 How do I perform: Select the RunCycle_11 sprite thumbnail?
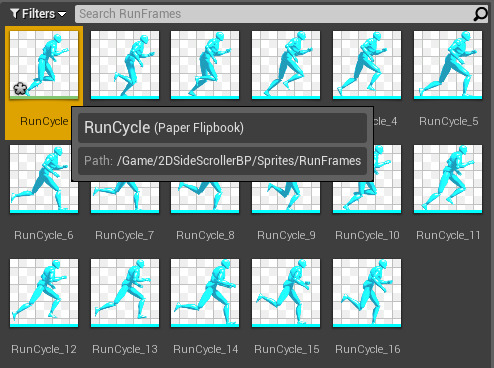pos(448,179)
